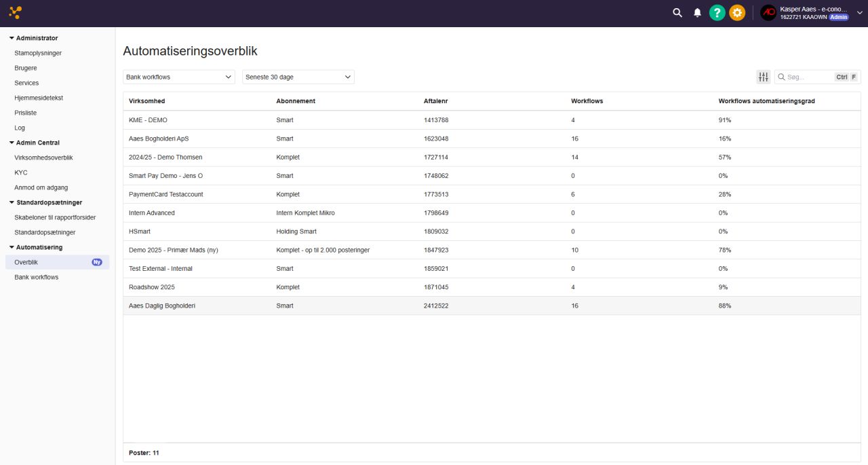Collapse the Automatisering section

coord(36,247)
